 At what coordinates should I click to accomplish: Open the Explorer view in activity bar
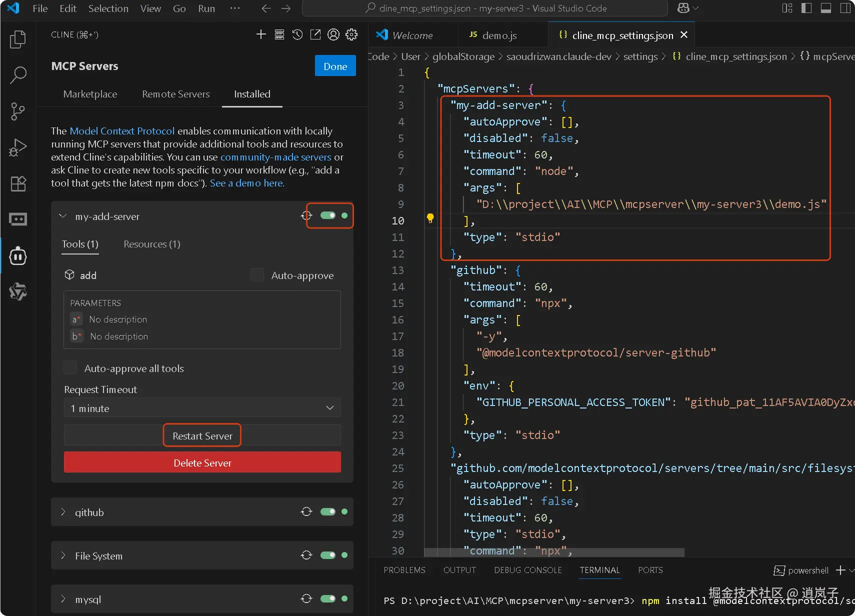point(18,39)
